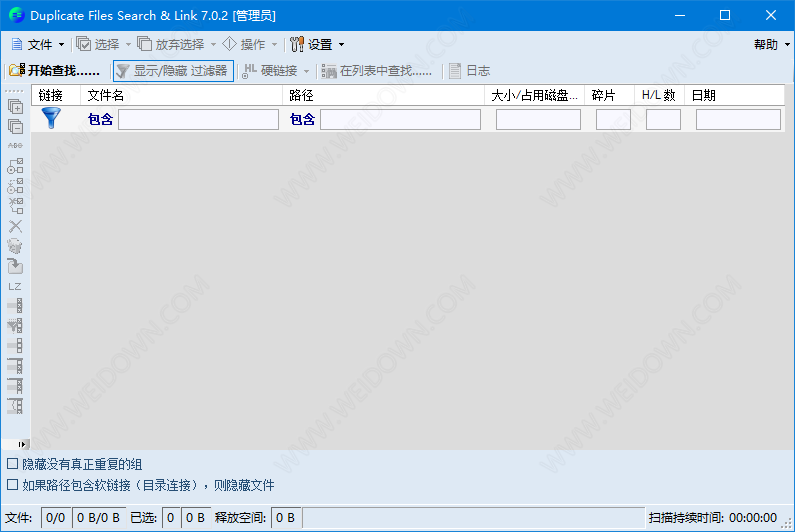The height and width of the screenshot is (532, 795).
Task: Toggle the 显示/隐藏 过滤器 button
Action: 172,71
